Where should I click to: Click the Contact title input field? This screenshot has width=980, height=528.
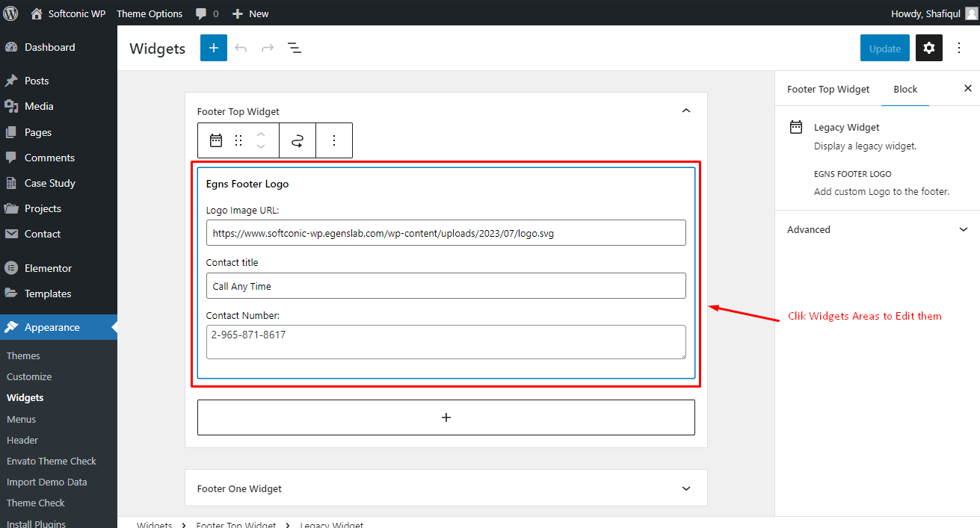point(446,286)
